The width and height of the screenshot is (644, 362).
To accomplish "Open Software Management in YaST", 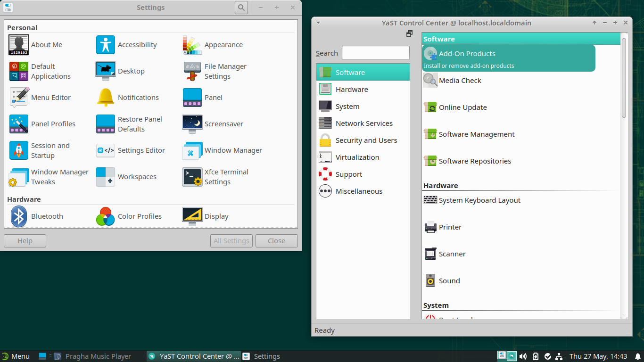I will pos(469,134).
